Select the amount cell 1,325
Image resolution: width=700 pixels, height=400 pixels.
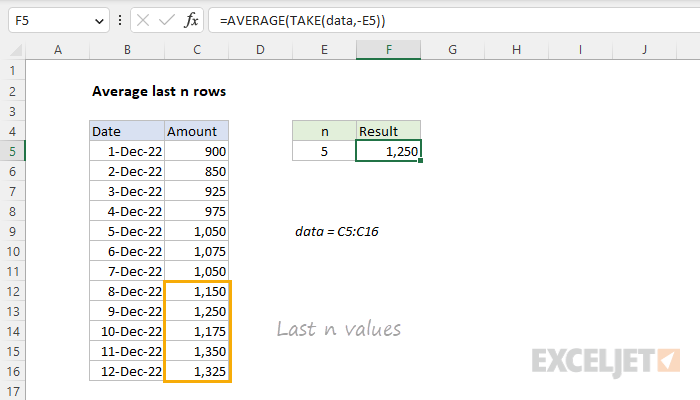tap(196, 371)
